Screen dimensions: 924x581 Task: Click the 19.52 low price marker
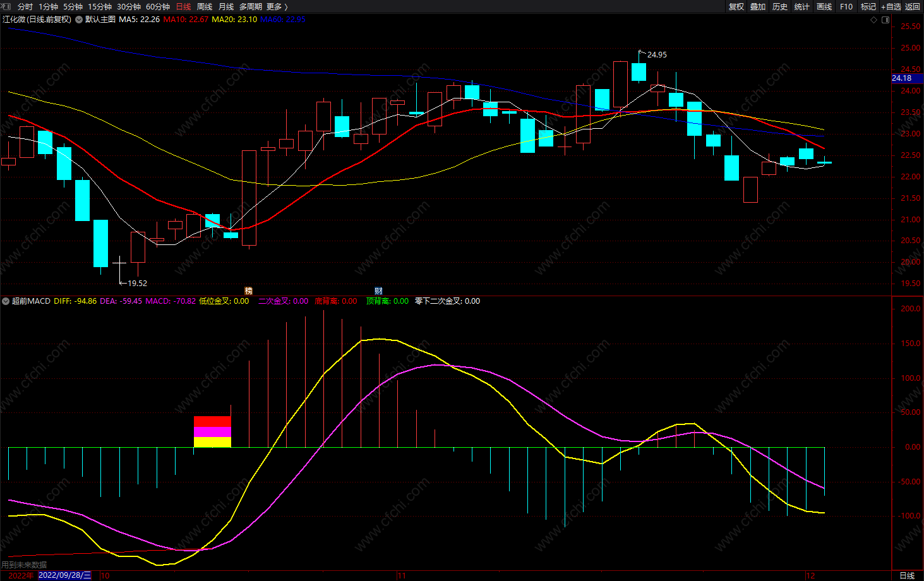pos(137,284)
